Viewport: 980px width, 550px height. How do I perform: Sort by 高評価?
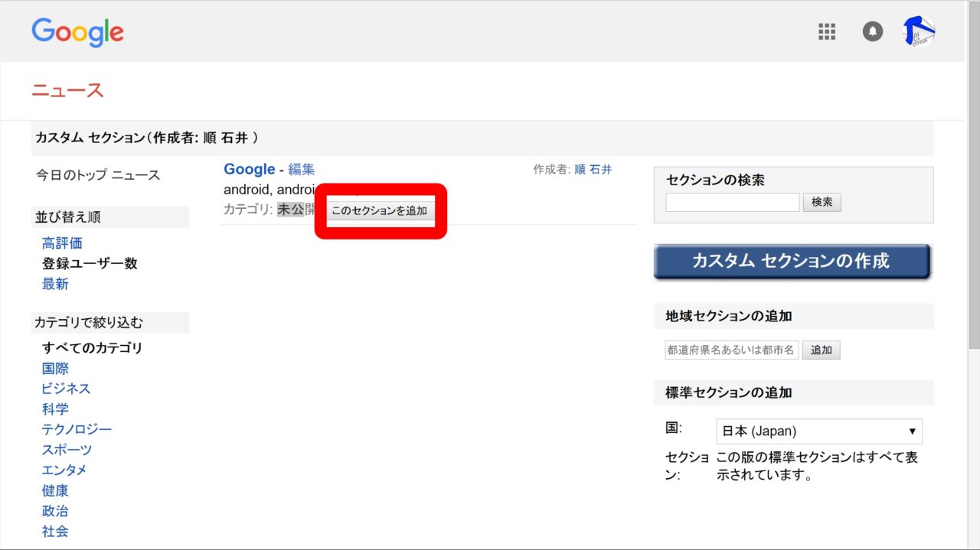62,243
